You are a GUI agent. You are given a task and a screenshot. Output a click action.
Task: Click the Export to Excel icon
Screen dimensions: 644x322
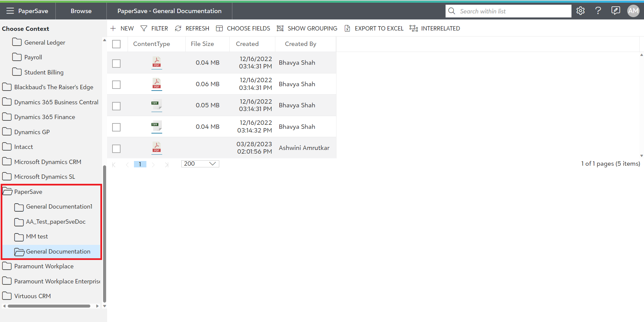[x=347, y=29]
